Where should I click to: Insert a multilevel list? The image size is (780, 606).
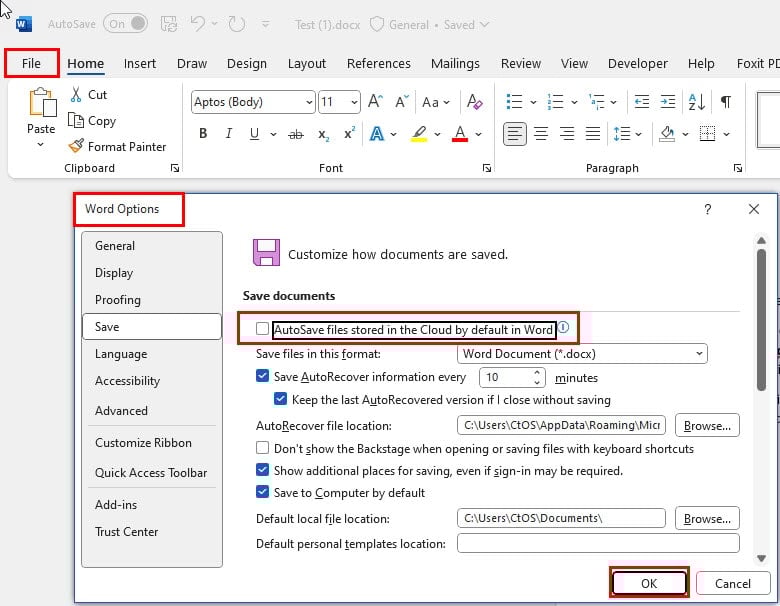click(596, 101)
